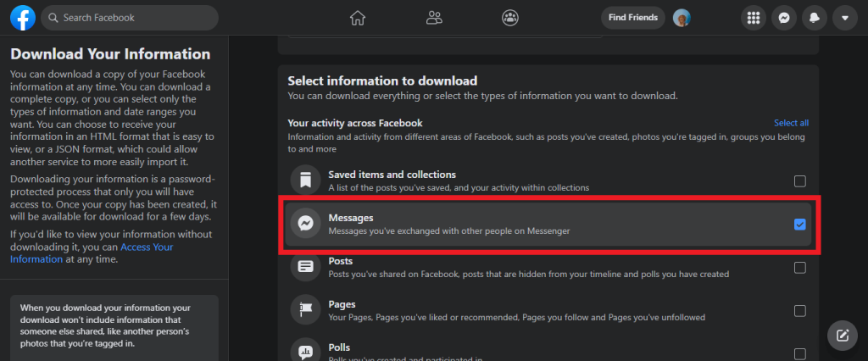
Task: Check the Saved items and collections checkbox
Action: point(799,181)
